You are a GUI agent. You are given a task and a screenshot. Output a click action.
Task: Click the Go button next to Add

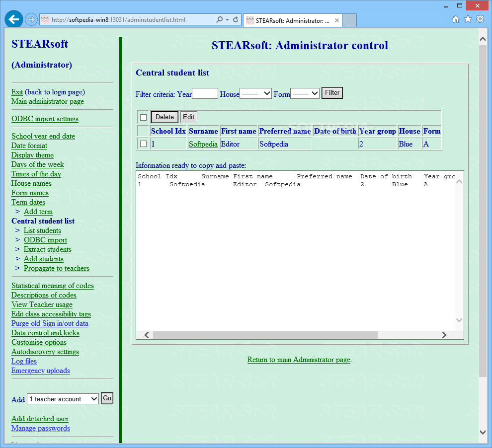click(107, 398)
